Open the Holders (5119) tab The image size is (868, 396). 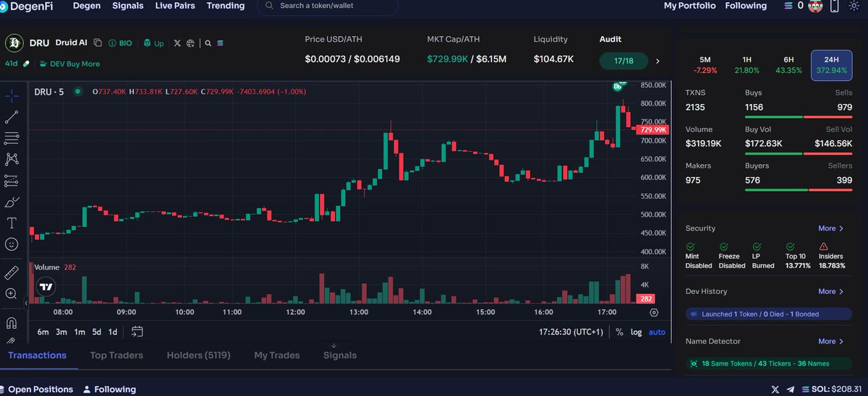198,355
